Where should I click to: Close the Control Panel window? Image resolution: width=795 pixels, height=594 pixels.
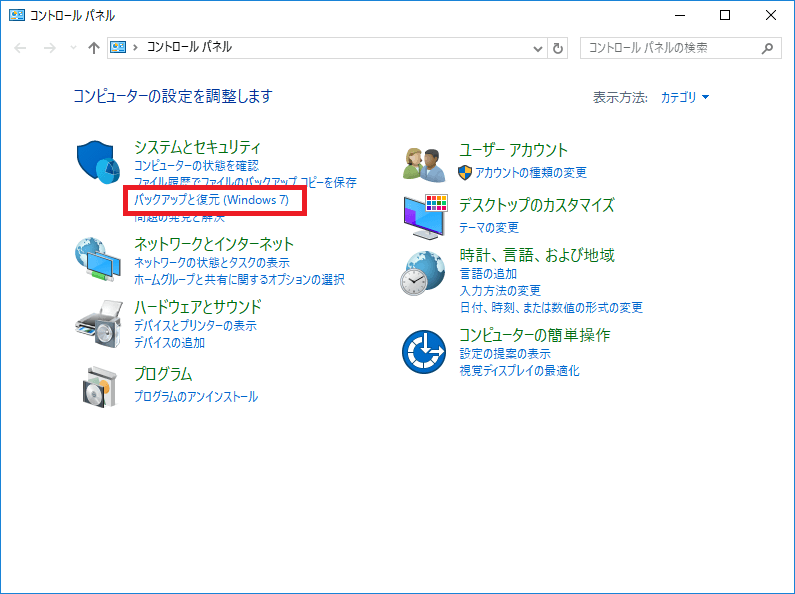[x=771, y=15]
